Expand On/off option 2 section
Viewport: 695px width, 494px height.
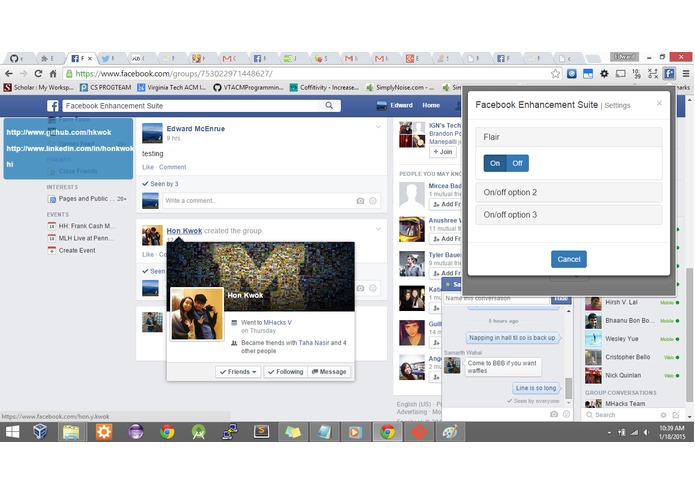pos(569,192)
